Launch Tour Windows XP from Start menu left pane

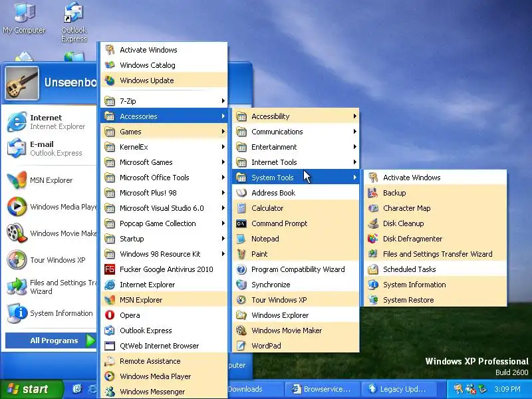(x=51, y=260)
